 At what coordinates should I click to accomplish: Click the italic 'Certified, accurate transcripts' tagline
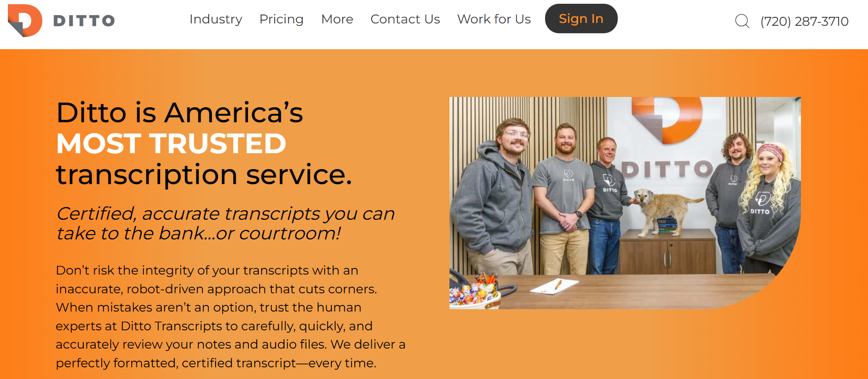point(225,223)
